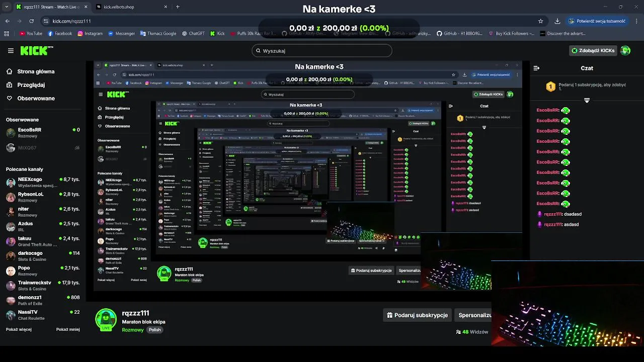Click the KICK logo
This screenshot has width=644, height=362.
(36, 50)
